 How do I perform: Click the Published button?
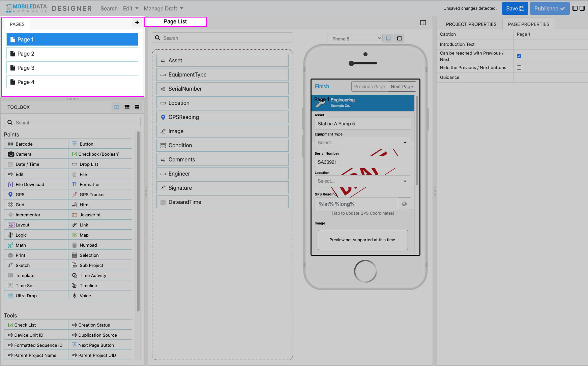[550, 8]
